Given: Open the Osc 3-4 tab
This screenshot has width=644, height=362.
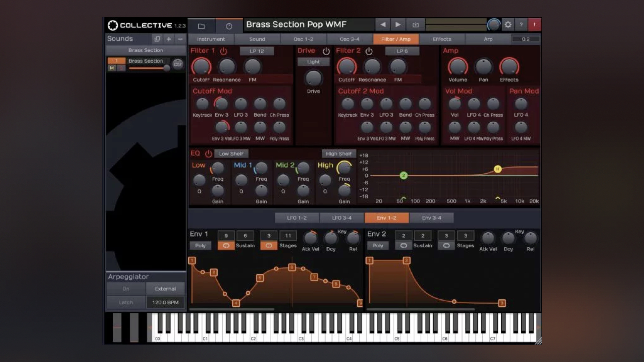Looking at the screenshot, I should (x=350, y=39).
